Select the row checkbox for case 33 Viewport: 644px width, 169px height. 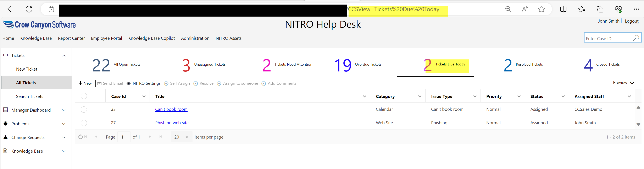(84, 110)
